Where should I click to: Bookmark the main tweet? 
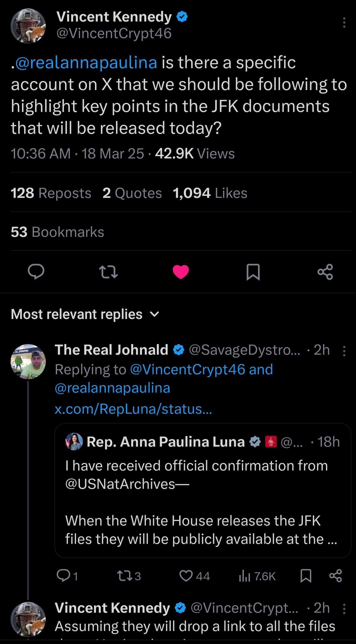pos(253,272)
